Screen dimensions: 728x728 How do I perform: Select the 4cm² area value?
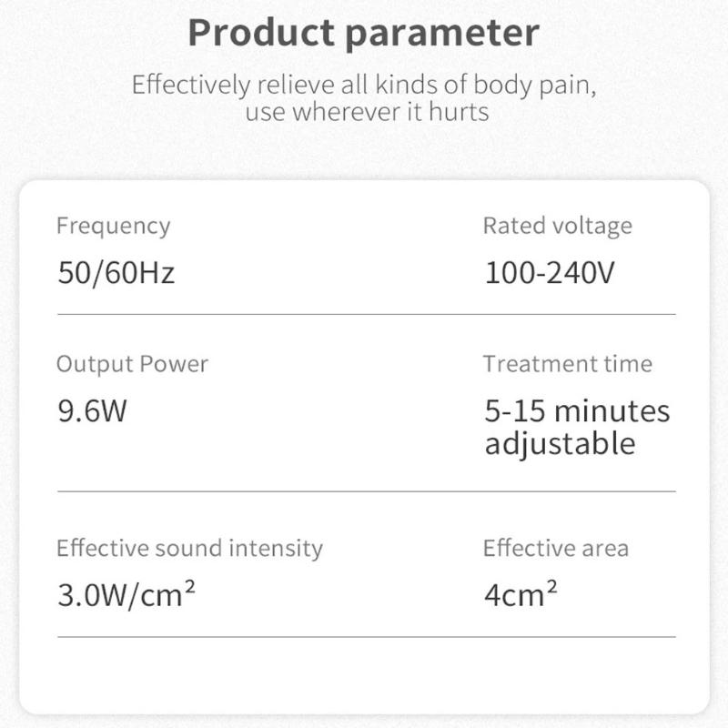coord(521,596)
